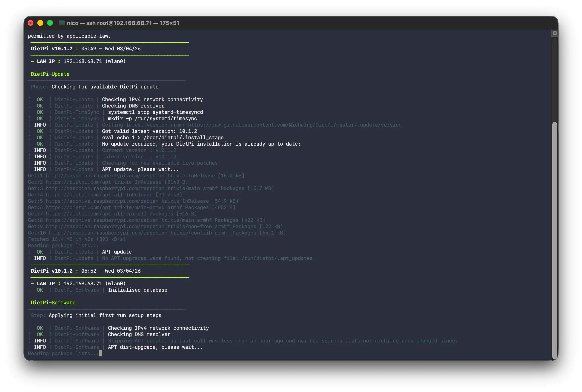
Task: Click 'No APT upgrades were found' line
Action: tap(207, 258)
